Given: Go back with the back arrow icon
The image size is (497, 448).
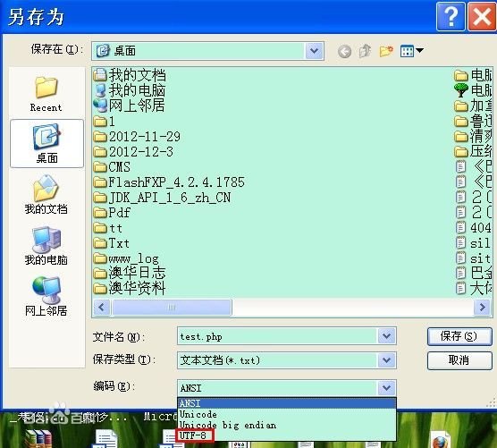Looking at the screenshot, I should click(344, 51).
